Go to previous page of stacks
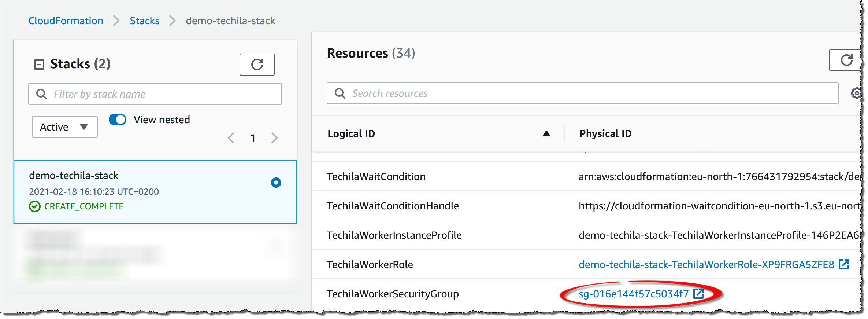This screenshot has width=868, height=319. pyautogui.click(x=231, y=138)
